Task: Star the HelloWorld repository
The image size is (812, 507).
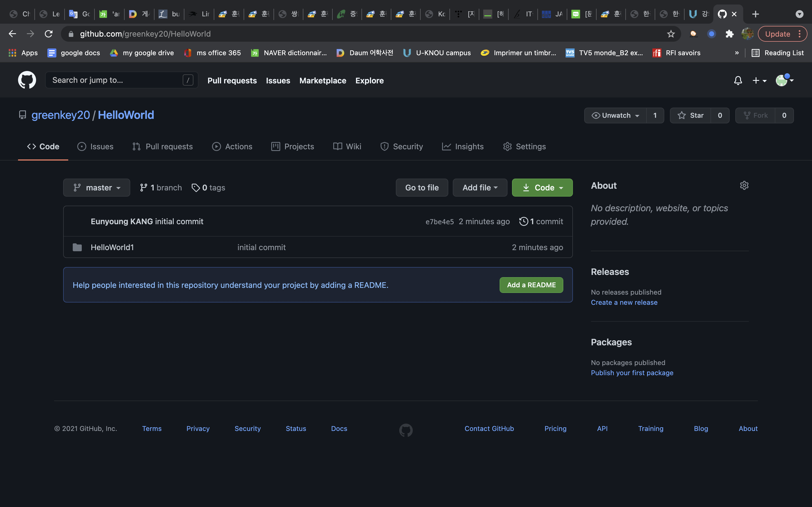Action: [x=690, y=115]
